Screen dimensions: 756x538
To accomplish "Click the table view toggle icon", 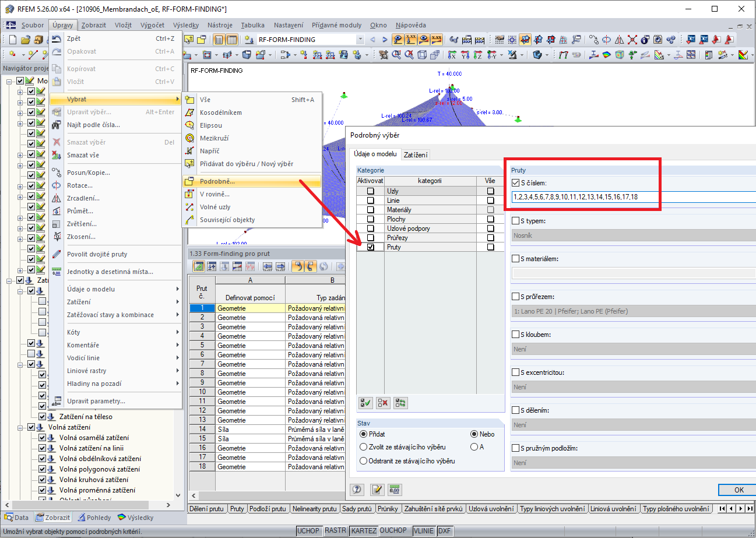I will (231, 40).
